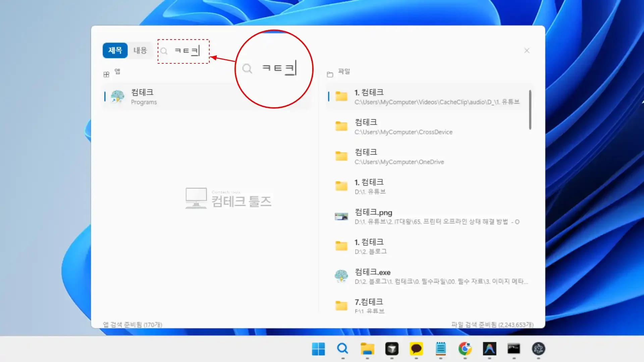Open taskbar Search magnifier
This screenshot has width=644, height=362.
pyautogui.click(x=342, y=349)
